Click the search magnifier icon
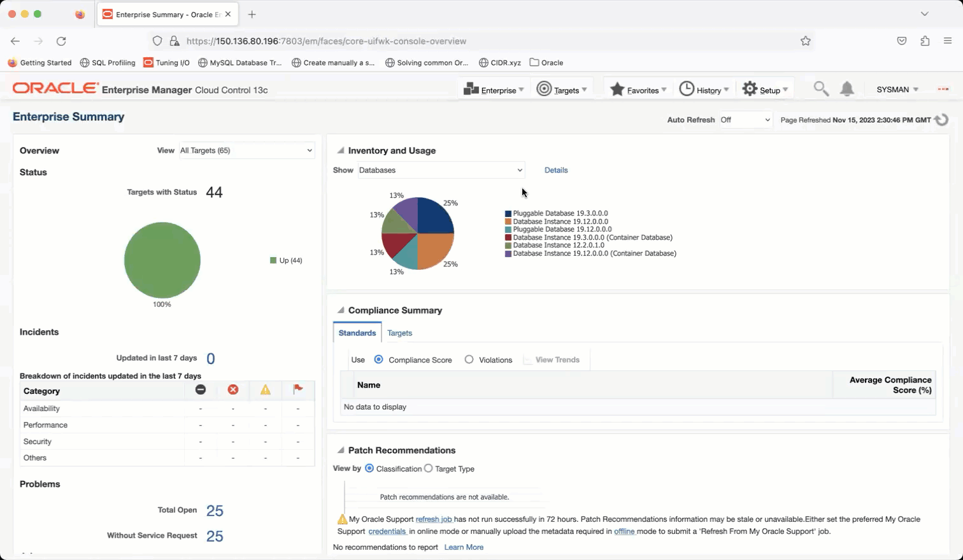This screenshot has width=963, height=560. click(x=821, y=90)
